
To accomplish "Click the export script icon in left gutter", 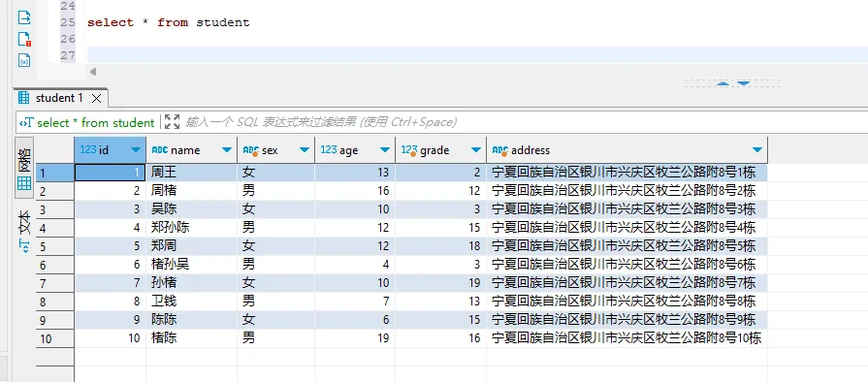I will [24, 17].
